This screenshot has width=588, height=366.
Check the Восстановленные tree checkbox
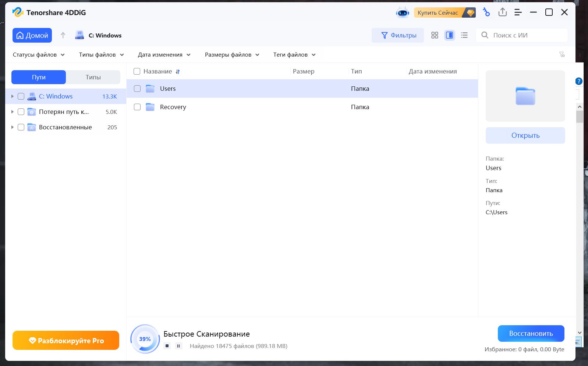(x=21, y=127)
